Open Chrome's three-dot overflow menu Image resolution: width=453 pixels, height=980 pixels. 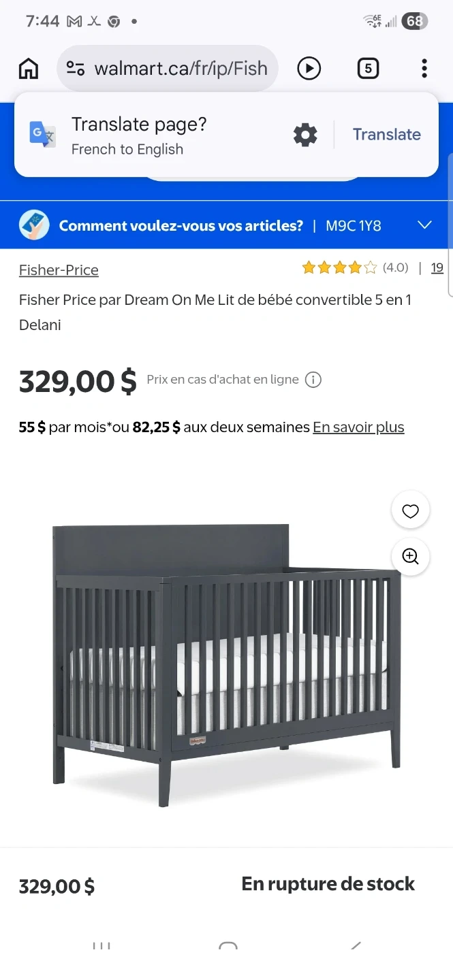tap(424, 68)
